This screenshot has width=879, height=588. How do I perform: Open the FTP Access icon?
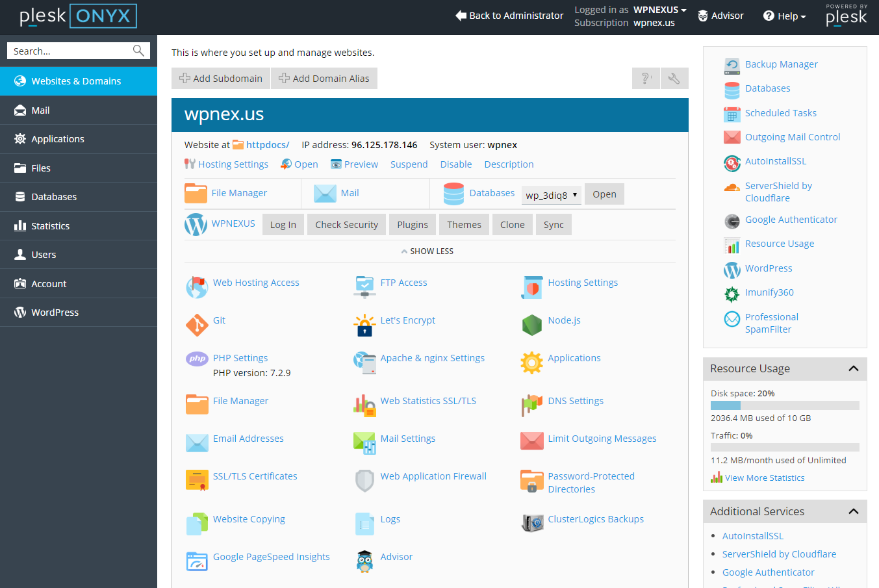coord(364,287)
